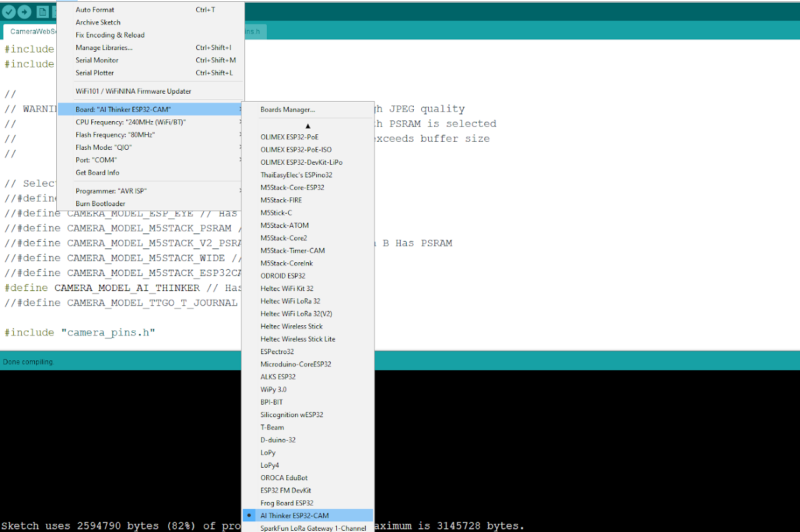Choose the LoPy board (not LoPy4)

(308, 453)
